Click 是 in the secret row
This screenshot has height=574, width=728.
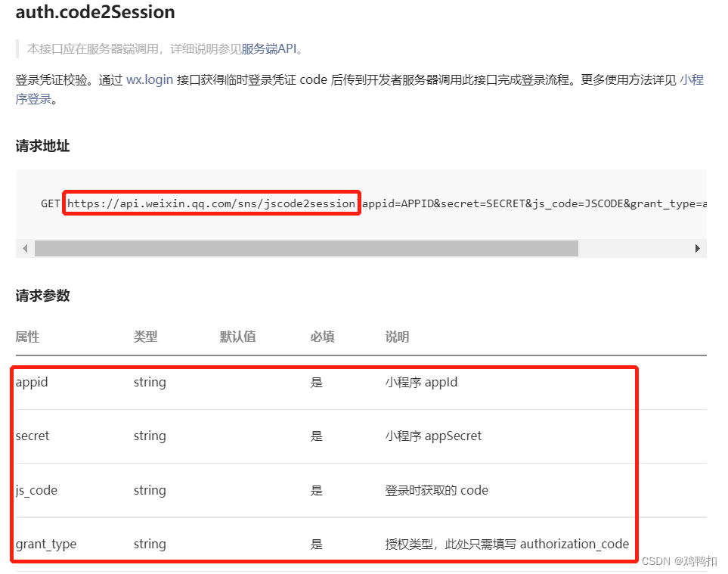(316, 436)
